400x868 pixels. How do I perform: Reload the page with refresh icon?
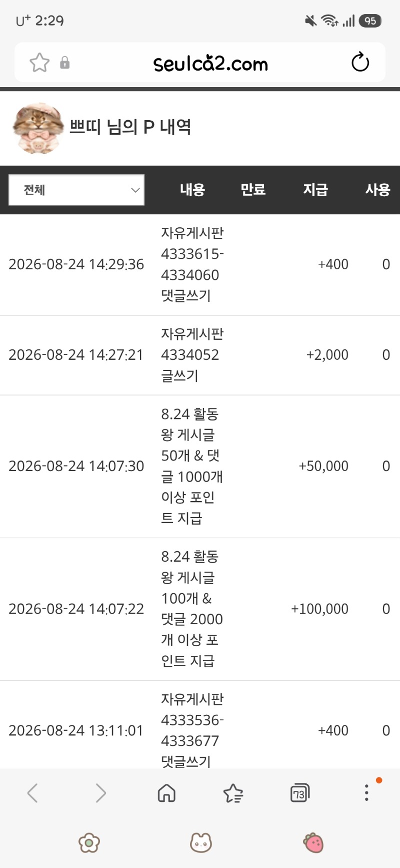coord(360,63)
